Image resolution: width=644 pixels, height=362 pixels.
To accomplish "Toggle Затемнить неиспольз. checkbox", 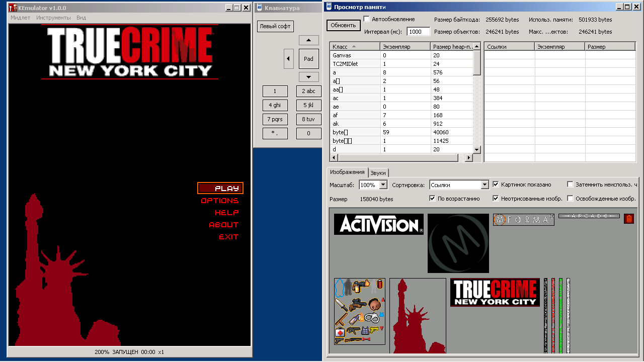I will click(571, 185).
